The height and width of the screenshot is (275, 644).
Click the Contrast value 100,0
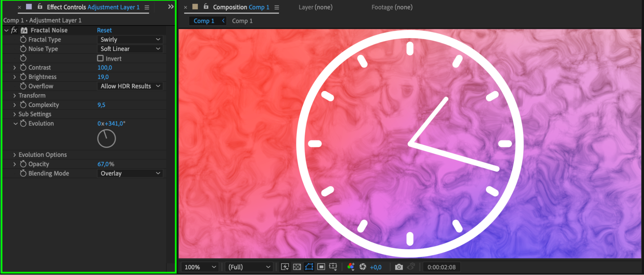tap(105, 68)
